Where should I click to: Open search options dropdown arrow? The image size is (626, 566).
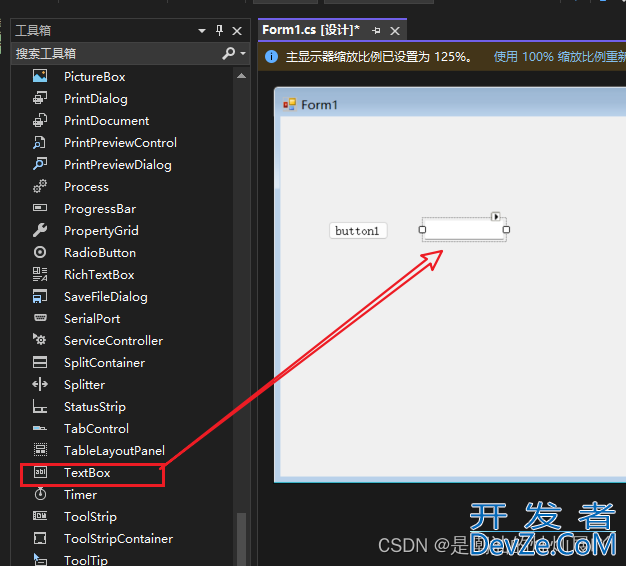pos(242,53)
